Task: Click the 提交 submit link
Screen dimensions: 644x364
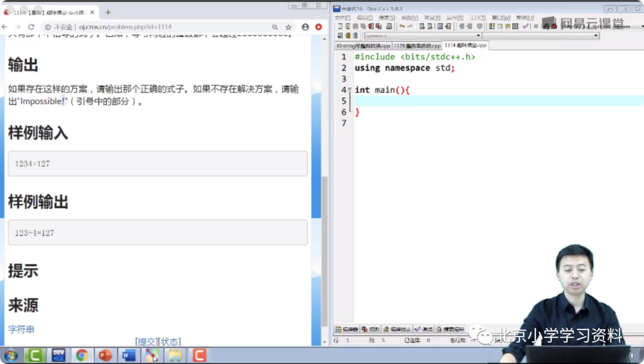Action: tap(146, 342)
